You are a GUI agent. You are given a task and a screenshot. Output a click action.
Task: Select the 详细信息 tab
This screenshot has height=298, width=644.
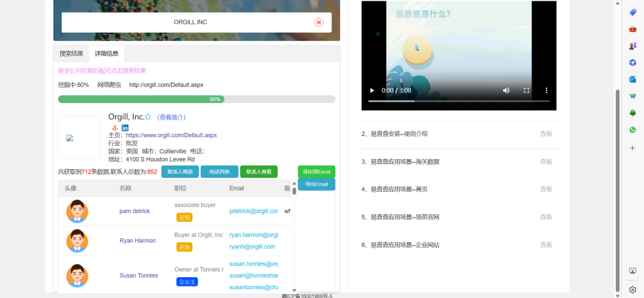106,53
